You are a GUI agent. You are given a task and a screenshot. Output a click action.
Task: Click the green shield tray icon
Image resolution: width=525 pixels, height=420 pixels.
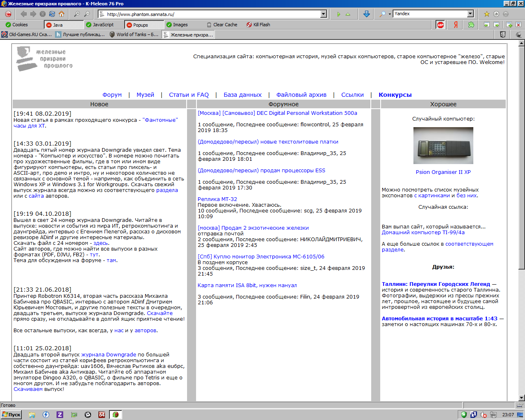464,415
